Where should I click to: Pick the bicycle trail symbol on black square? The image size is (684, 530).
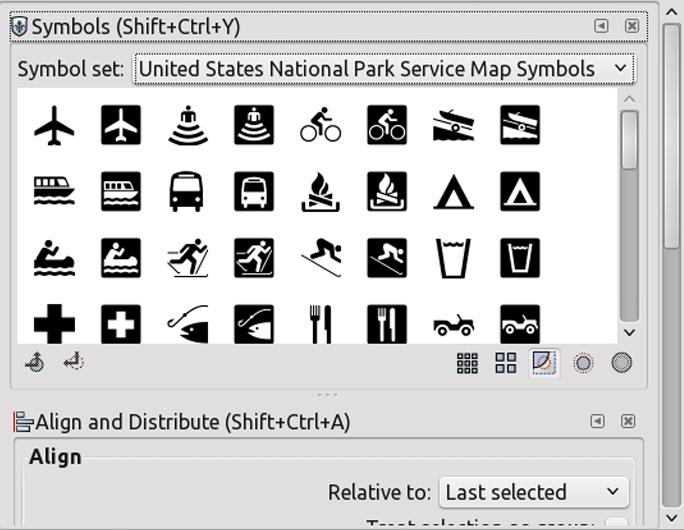click(x=387, y=126)
